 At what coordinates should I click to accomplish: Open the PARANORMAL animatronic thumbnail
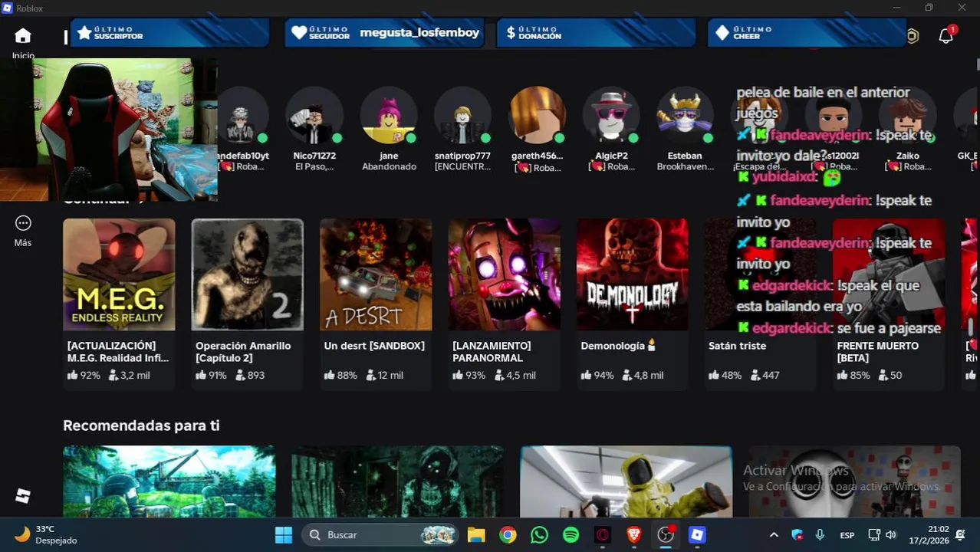pos(504,274)
